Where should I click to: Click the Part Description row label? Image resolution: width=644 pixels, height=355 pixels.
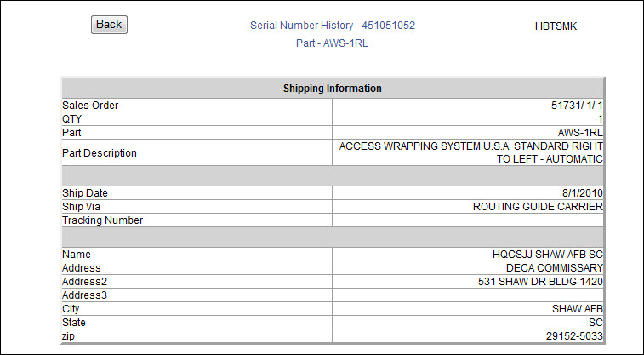[x=100, y=153]
